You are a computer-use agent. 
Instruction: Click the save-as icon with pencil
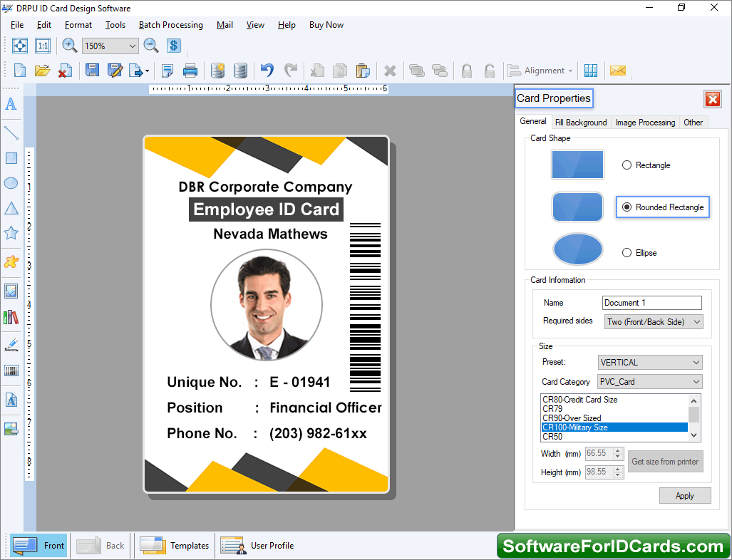tap(115, 71)
